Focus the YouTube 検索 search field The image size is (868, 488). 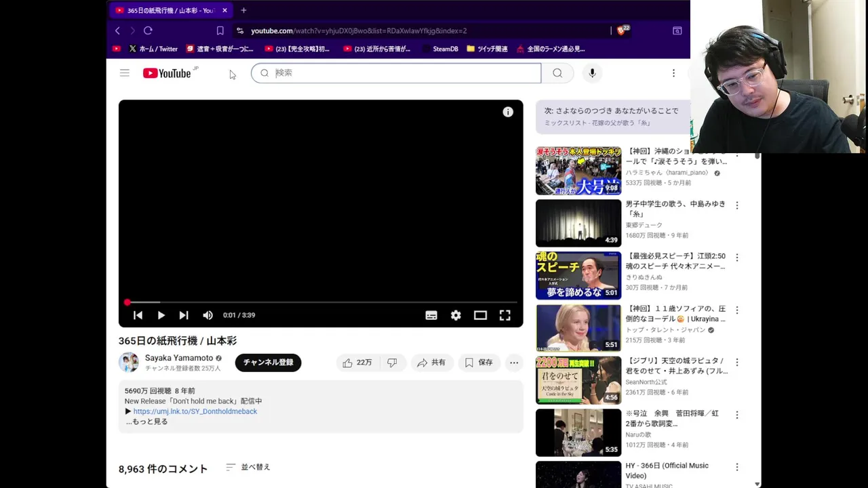pyautogui.click(x=396, y=73)
